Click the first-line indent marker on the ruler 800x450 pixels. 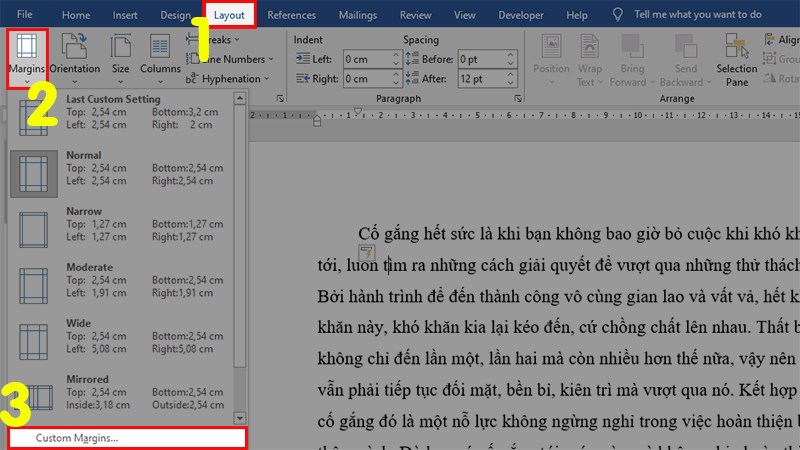pyautogui.click(x=358, y=111)
